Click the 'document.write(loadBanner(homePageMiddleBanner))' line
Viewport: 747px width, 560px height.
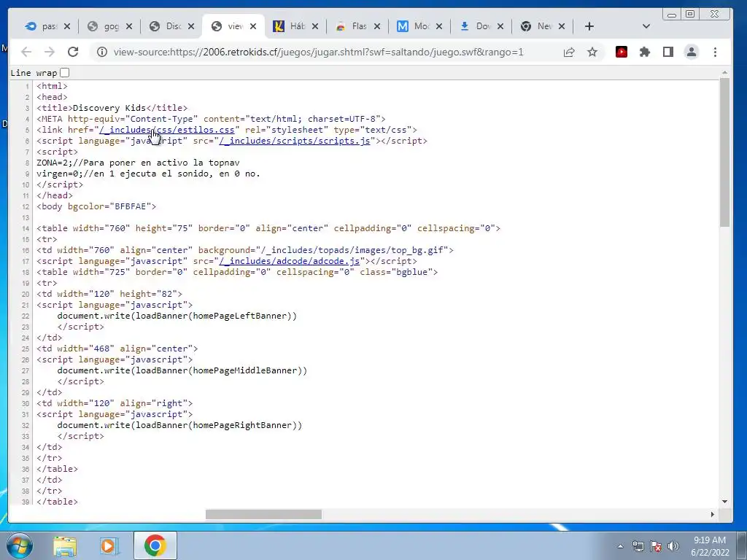pos(182,370)
